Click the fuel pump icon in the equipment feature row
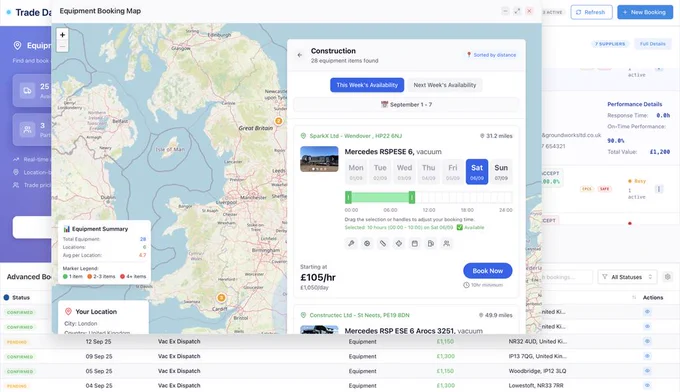This screenshot has height=392, width=680. click(431, 244)
